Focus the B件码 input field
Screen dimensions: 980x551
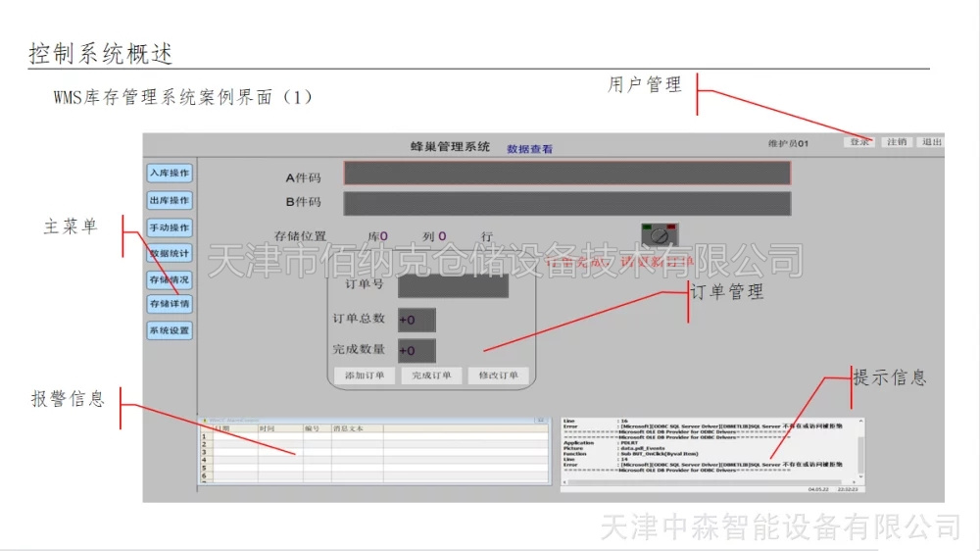tap(566, 204)
